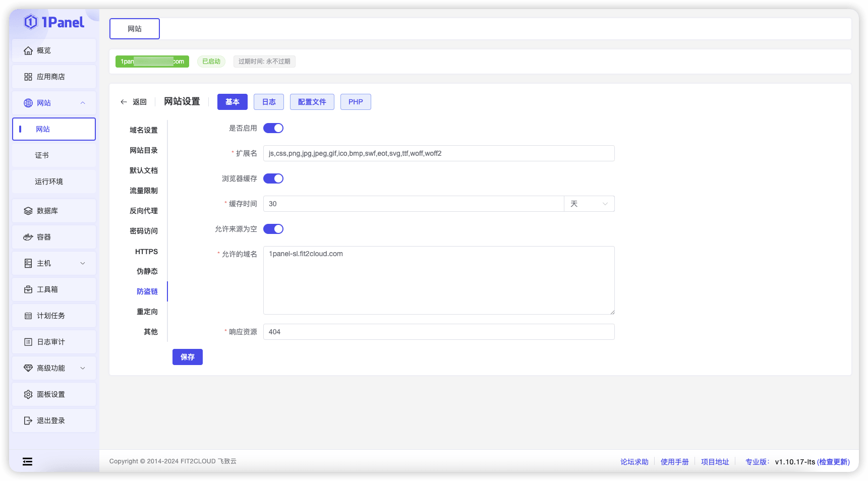Click the 保存 save button
The width and height of the screenshot is (868, 481).
pos(187,357)
